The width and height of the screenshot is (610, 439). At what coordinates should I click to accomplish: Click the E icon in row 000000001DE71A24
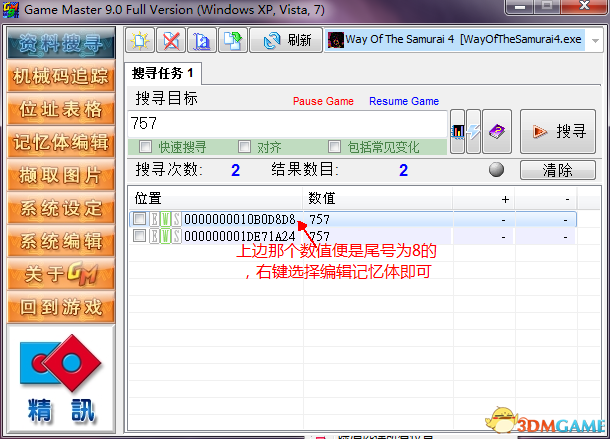tap(154, 236)
